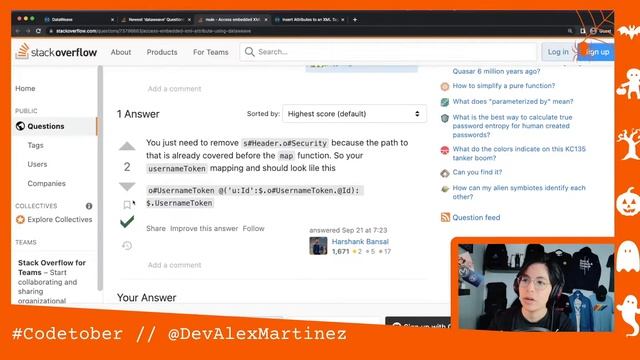This screenshot has height=360, width=640.
Task: Switch to the Insert Attributes to an XML tab
Action: pyautogui.click(x=309, y=19)
